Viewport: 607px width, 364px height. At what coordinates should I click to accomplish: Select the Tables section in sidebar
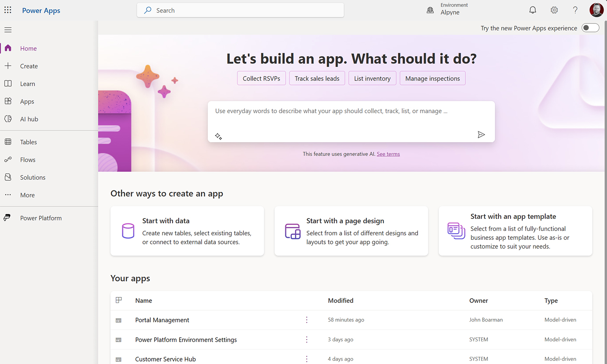pos(28,142)
